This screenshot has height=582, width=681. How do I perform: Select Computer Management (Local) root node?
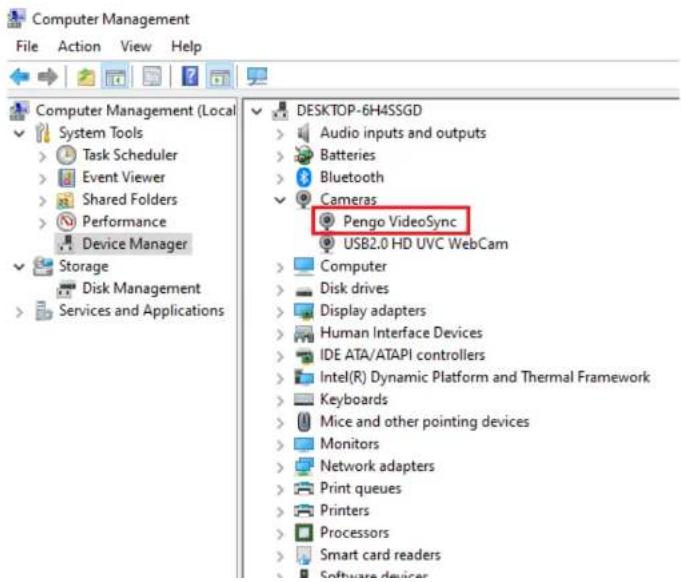coord(136,110)
